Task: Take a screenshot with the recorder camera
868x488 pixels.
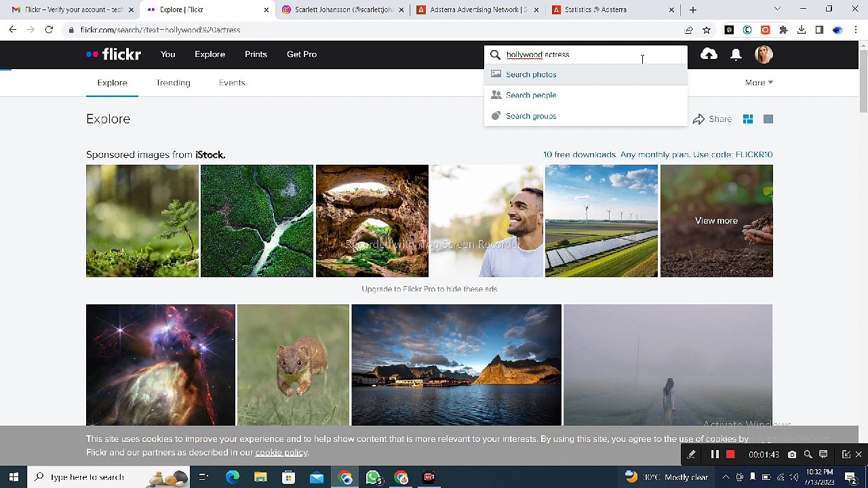Action: (x=792, y=455)
